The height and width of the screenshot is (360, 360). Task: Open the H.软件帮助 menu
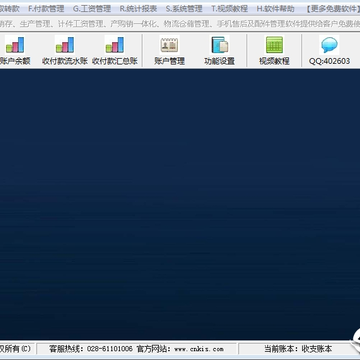pos(275,9)
